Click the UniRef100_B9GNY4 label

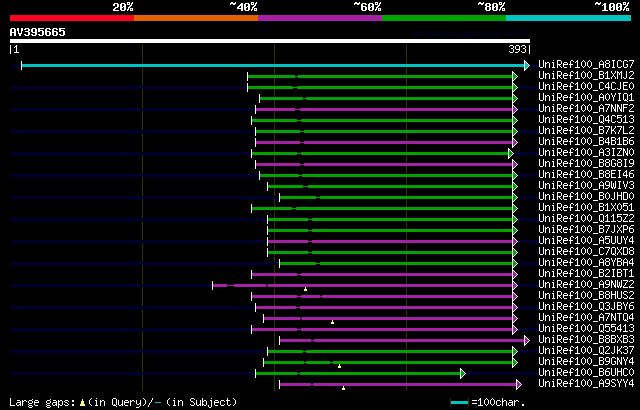pos(586,361)
